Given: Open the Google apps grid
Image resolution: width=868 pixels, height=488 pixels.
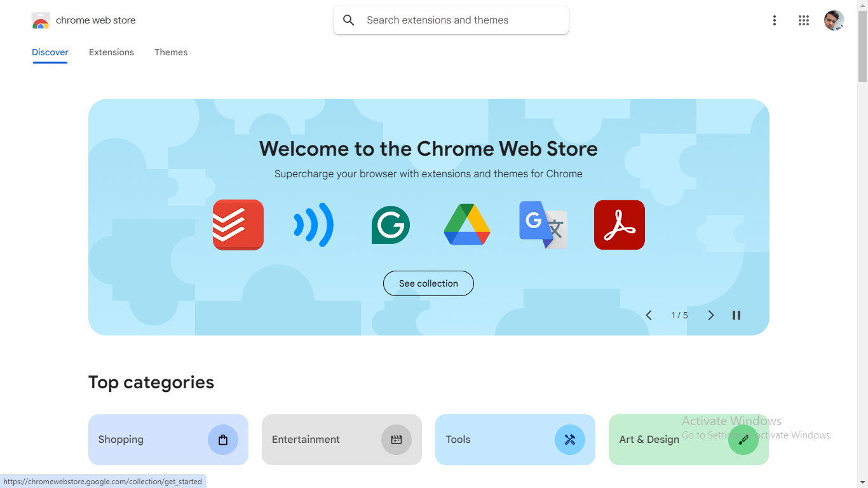Looking at the screenshot, I should 804,20.
